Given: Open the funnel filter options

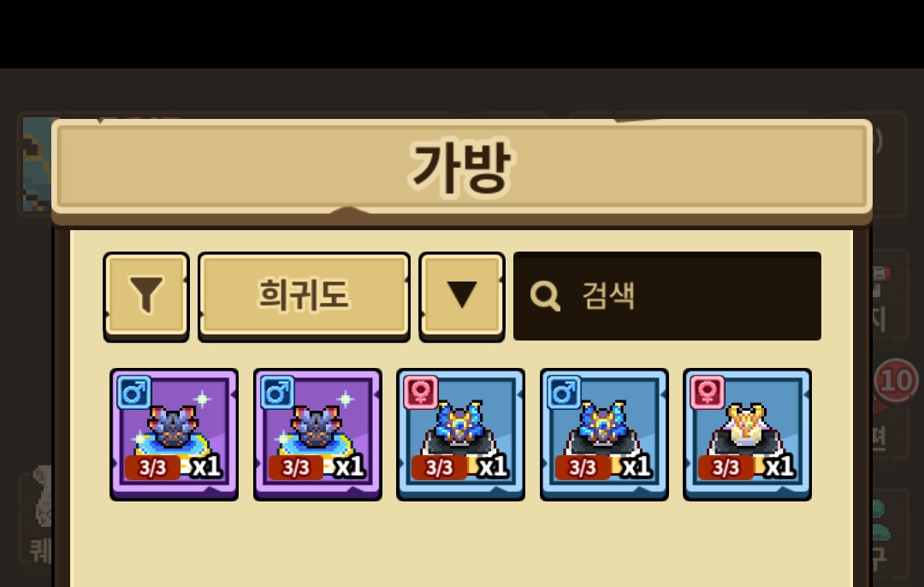Looking at the screenshot, I should click(146, 296).
